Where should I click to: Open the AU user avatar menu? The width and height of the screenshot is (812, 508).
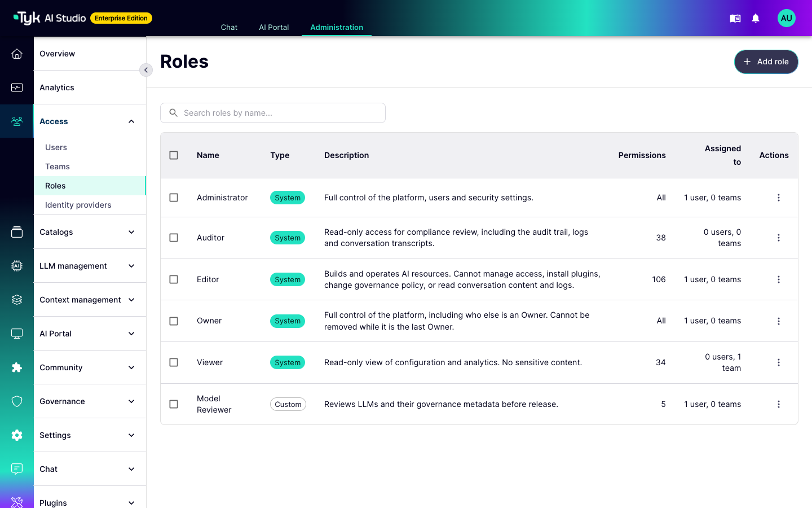click(x=787, y=18)
